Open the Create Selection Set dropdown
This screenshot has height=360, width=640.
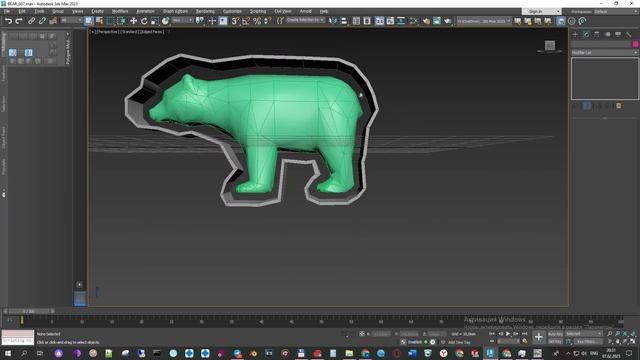point(305,20)
